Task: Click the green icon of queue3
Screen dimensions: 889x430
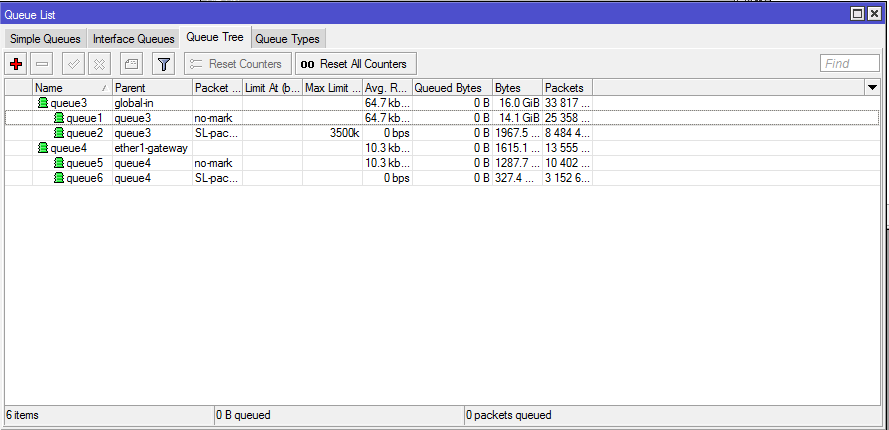Action: tap(43, 103)
